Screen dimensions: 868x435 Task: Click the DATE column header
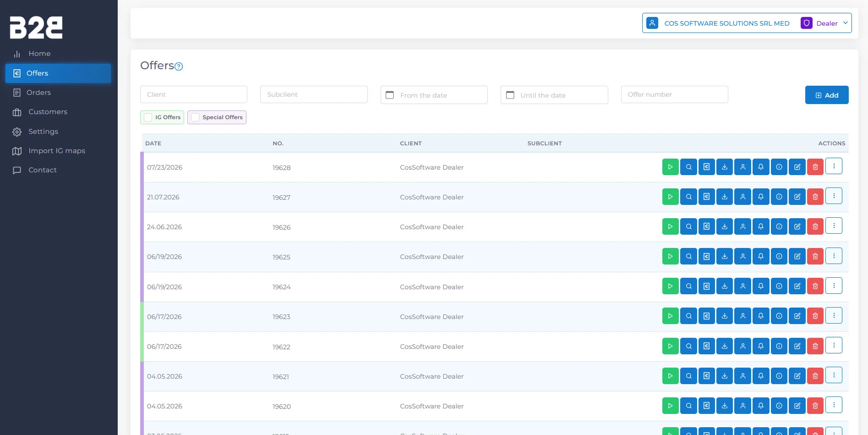tap(153, 143)
